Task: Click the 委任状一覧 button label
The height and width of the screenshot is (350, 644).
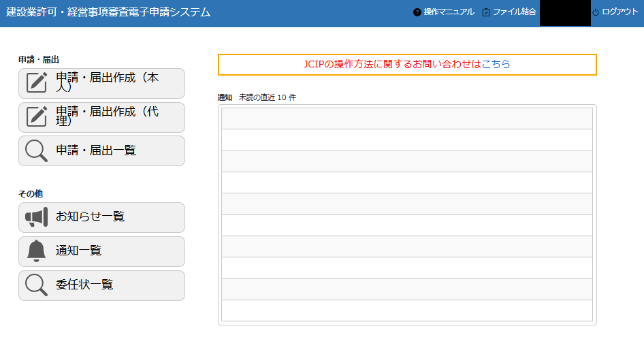Action: point(84,285)
